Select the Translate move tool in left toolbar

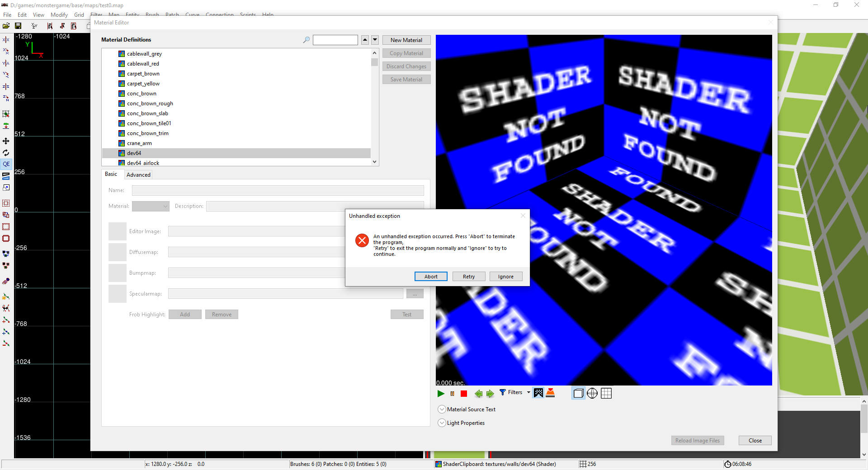point(6,141)
